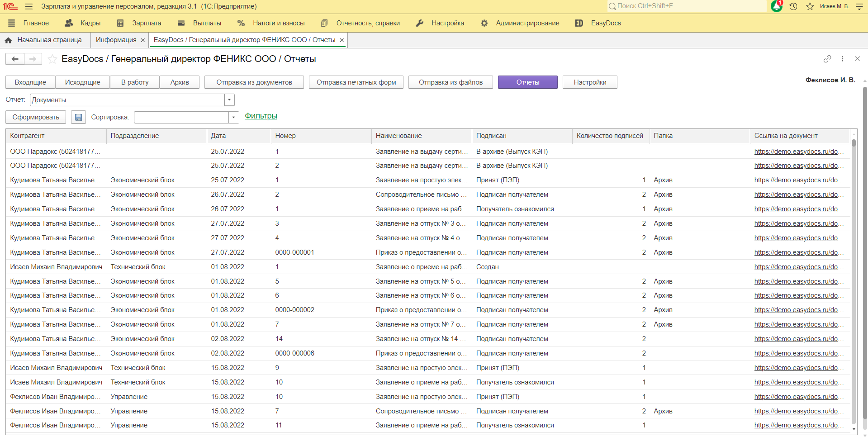Go back with the left arrow button
868x446 pixels.
click(x=15, y=59)
